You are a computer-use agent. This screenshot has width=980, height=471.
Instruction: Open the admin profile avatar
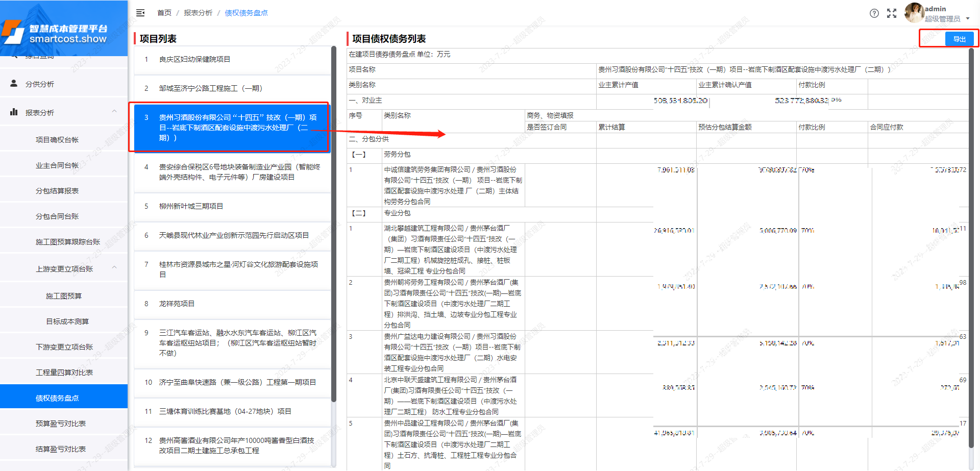click(x=914, y=14)
